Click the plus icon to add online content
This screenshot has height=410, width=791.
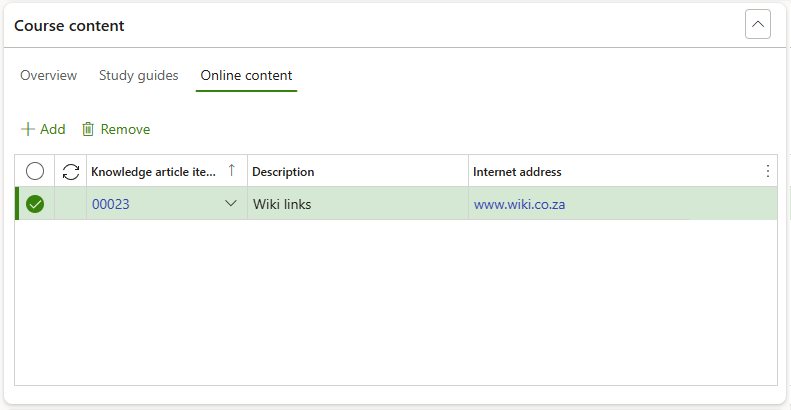[x=28, y=129]
